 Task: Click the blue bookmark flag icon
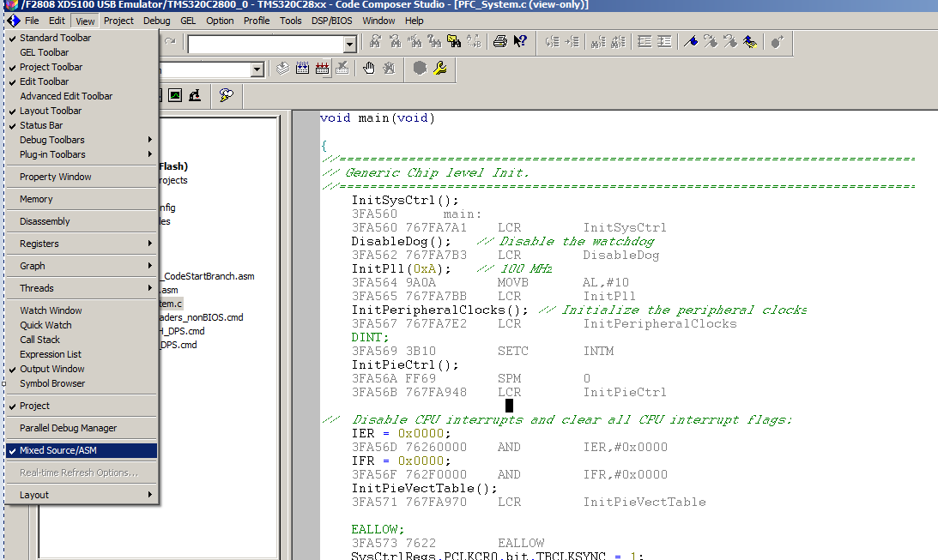tap(691, 42)
